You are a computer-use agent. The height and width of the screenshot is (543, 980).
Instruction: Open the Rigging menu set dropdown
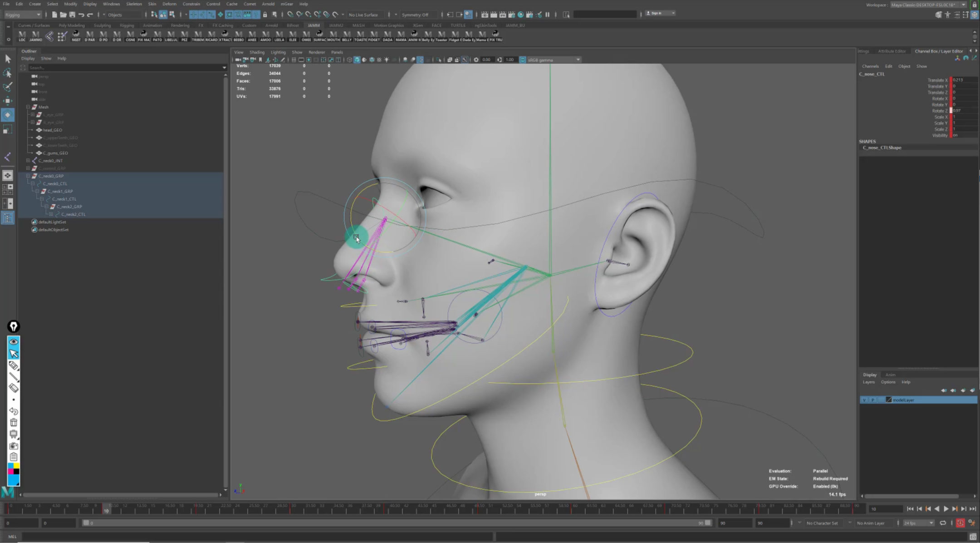click(x=22, y=15)
